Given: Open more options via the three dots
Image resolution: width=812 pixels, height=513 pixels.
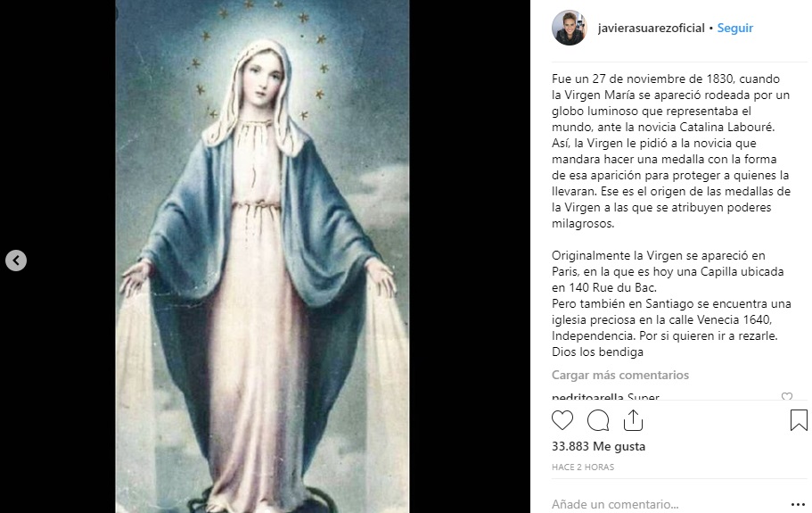Looking at the screenshot, I should (798, 504).
